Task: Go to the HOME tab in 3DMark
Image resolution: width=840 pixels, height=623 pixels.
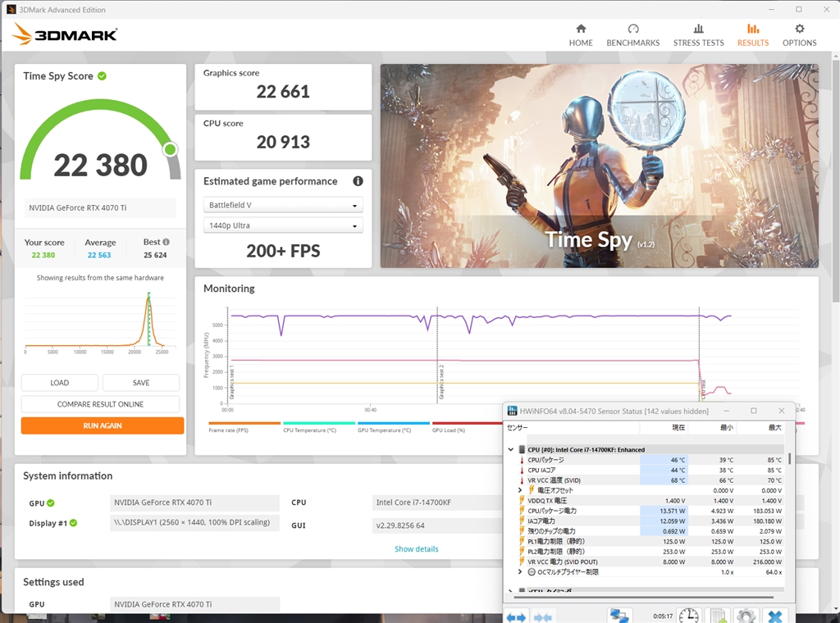Action: pyautogui.click(x=581, y=35)
